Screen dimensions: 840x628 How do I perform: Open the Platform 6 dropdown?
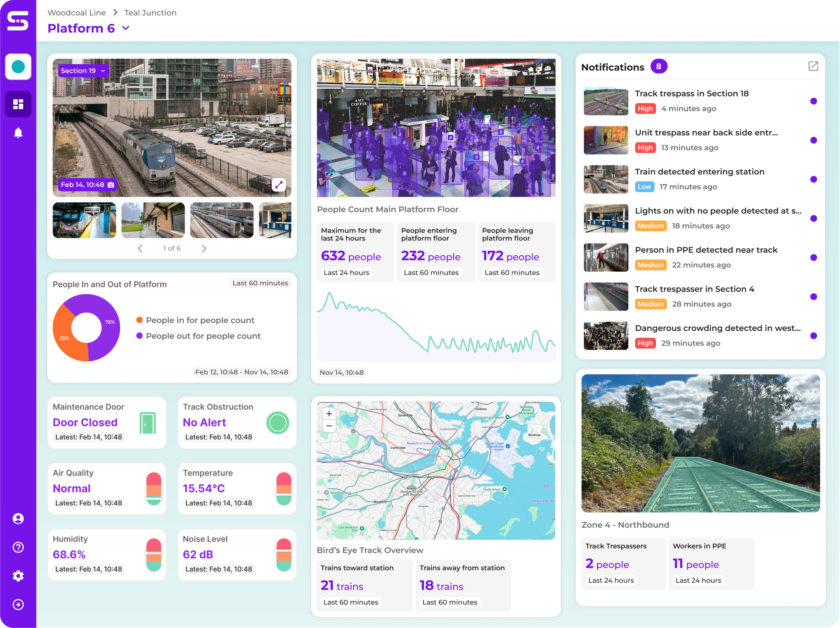tap(126, 28)
